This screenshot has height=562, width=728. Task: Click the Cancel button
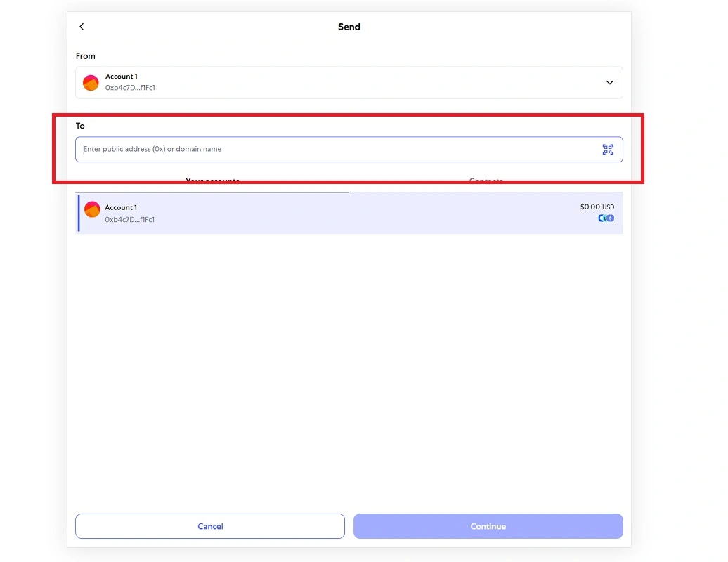pyautogui.click(x=210, y=525)
